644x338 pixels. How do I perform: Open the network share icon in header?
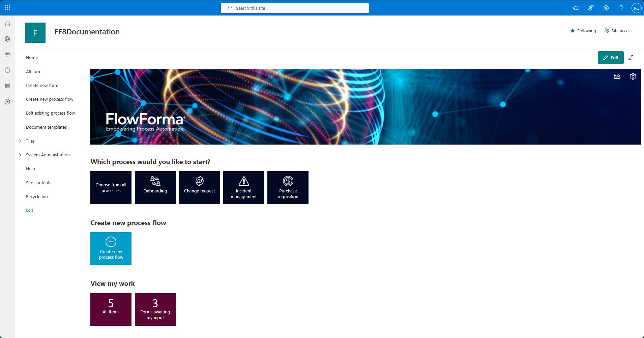coord(591,8)
